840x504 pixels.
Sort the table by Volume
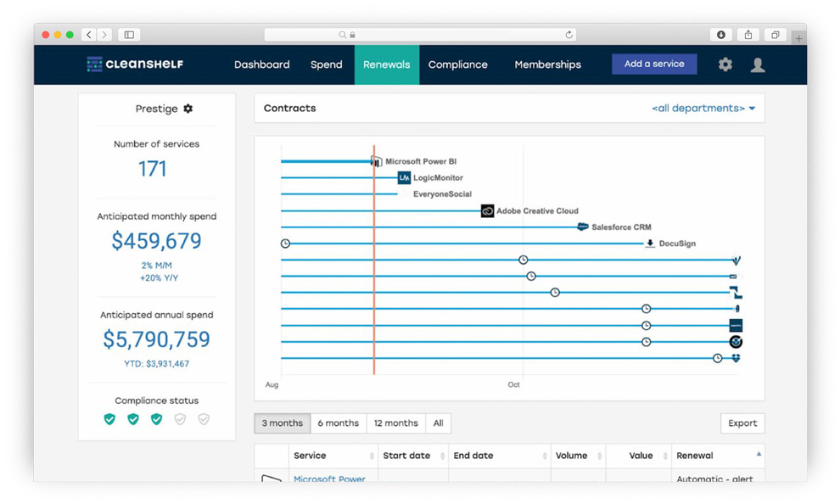[x=578, y=456]
